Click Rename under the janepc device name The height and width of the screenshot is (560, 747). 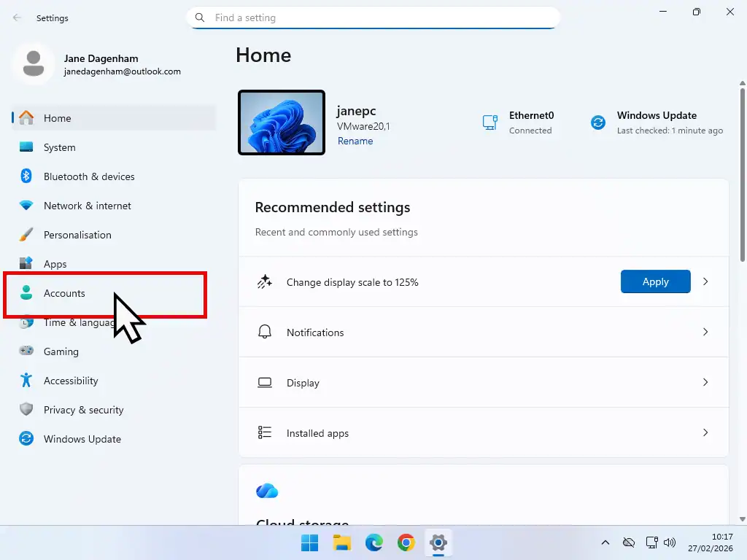coord(355,141)
